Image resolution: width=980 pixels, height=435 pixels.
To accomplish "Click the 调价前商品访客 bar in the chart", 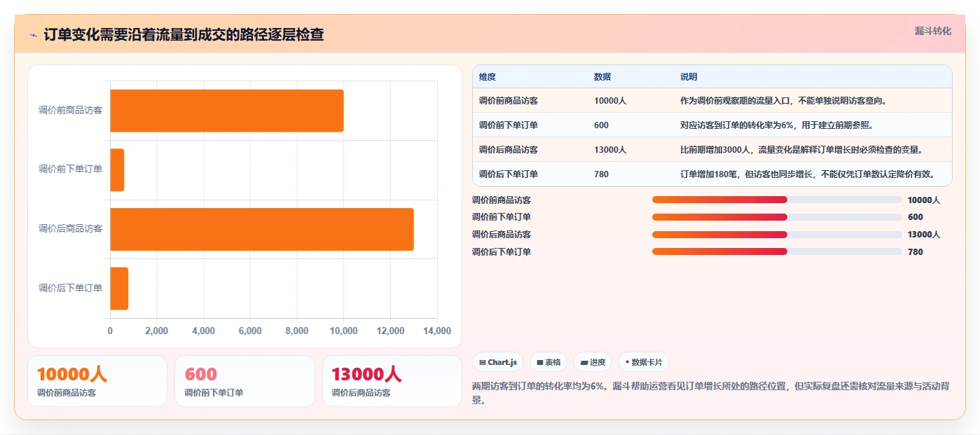I will [227, 111].
